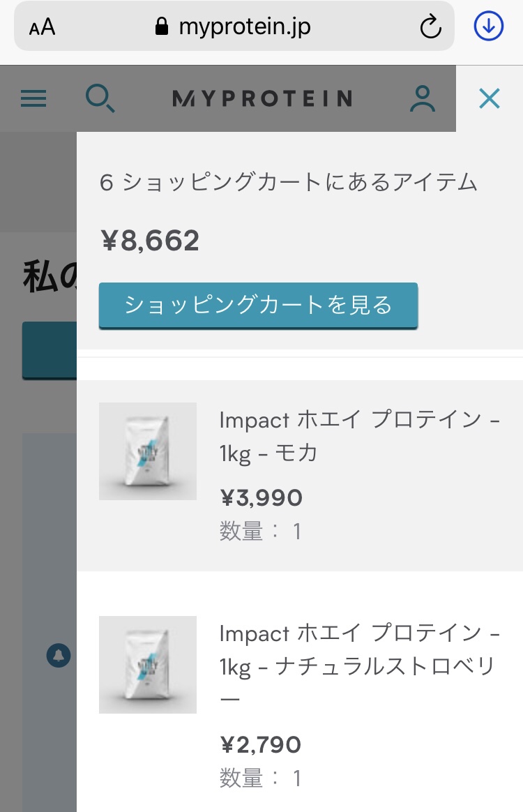The width and height of the screenshot is (523, 812).
Task: Open the Impact ホエイ プロテイン モカ product thumbnail
Action: pyautogui.click(x=148, y=451)
